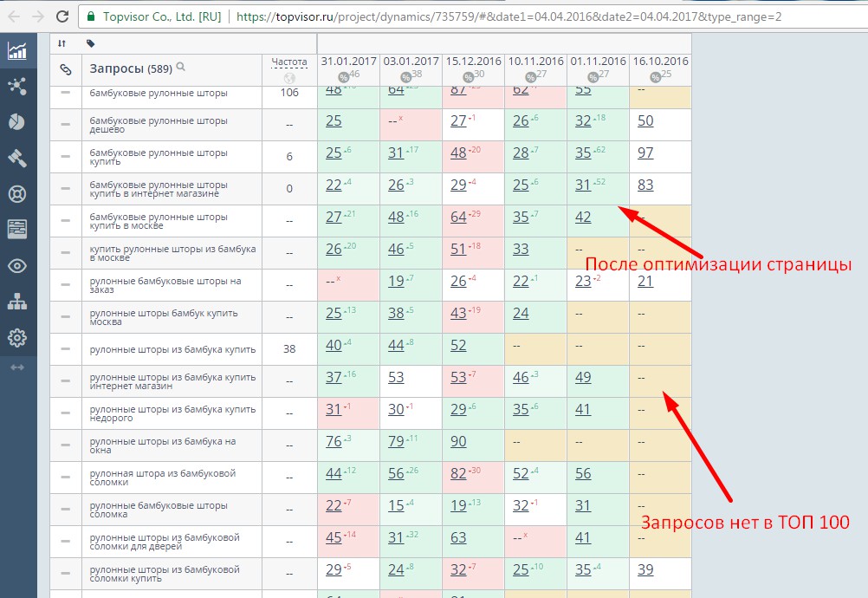Image resolution: width=868 pixels, height=598 pixels.
Task: Open the dynamics chart sidebar icon
Action: click(x=17, y=51)
